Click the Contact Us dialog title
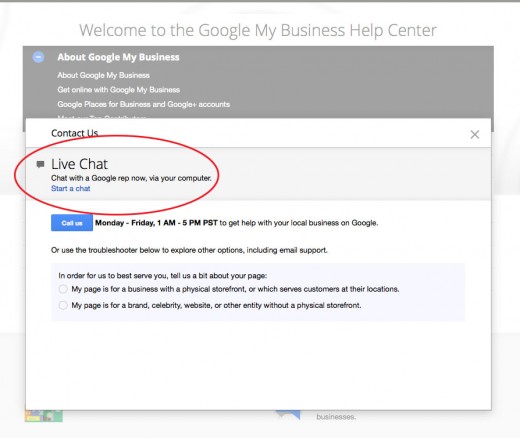The height and width of the screenshot is (438, 520). 75,133
